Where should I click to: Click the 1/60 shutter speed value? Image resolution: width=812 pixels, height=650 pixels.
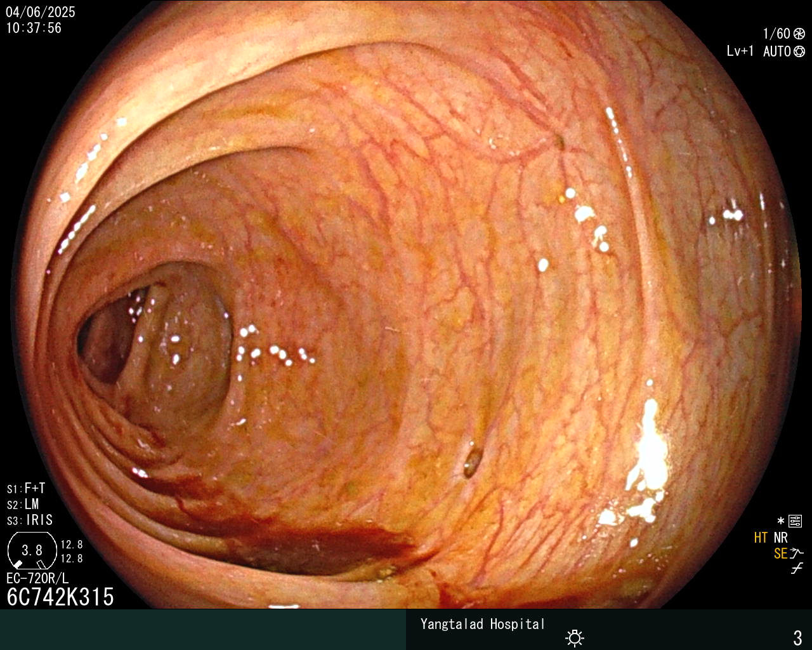pos(776,34)
